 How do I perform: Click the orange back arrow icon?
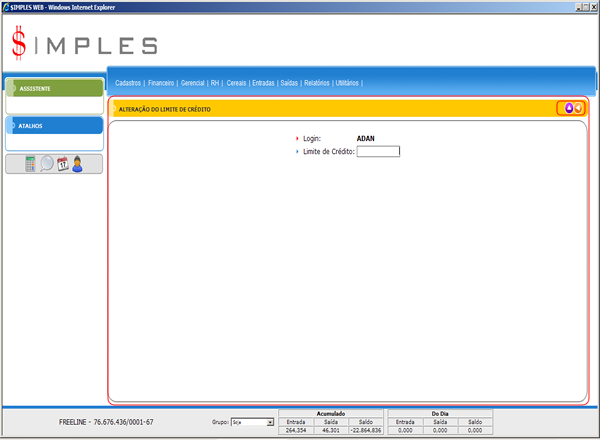pos(578,108)
